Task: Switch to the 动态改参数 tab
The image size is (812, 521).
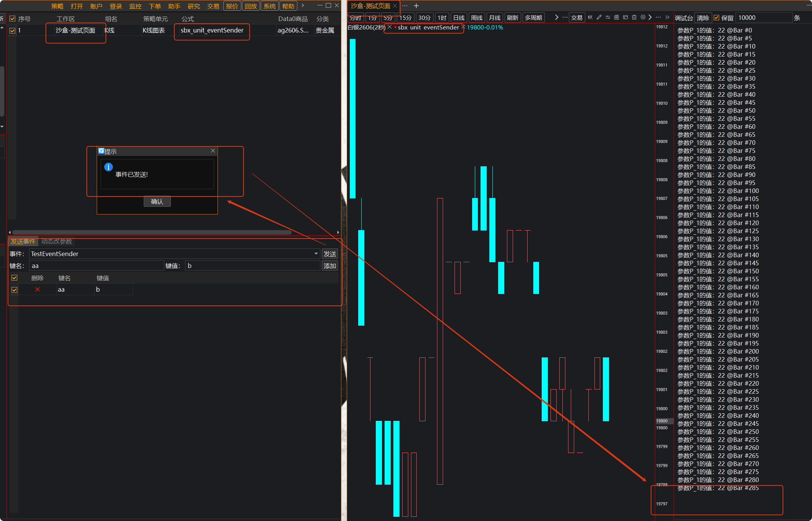Action: coord(57,242)
